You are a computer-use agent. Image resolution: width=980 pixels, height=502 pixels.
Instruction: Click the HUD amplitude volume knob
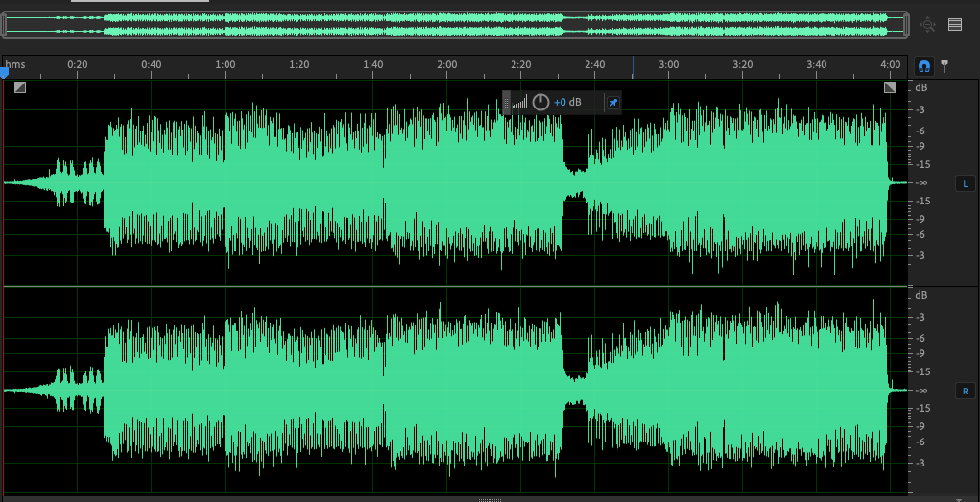[x=541, y=103]
